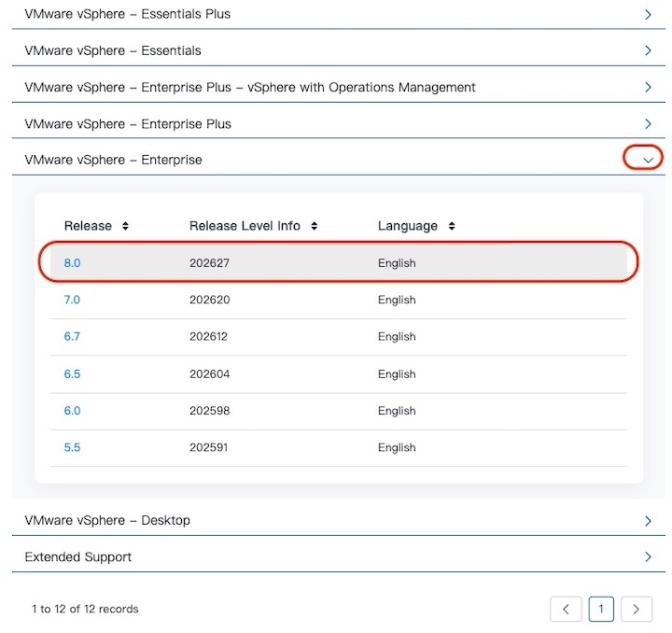Click VMware vSphere – Enterprise Plus title
Viewport: 672px width, 633px height.
coord(128,124)
